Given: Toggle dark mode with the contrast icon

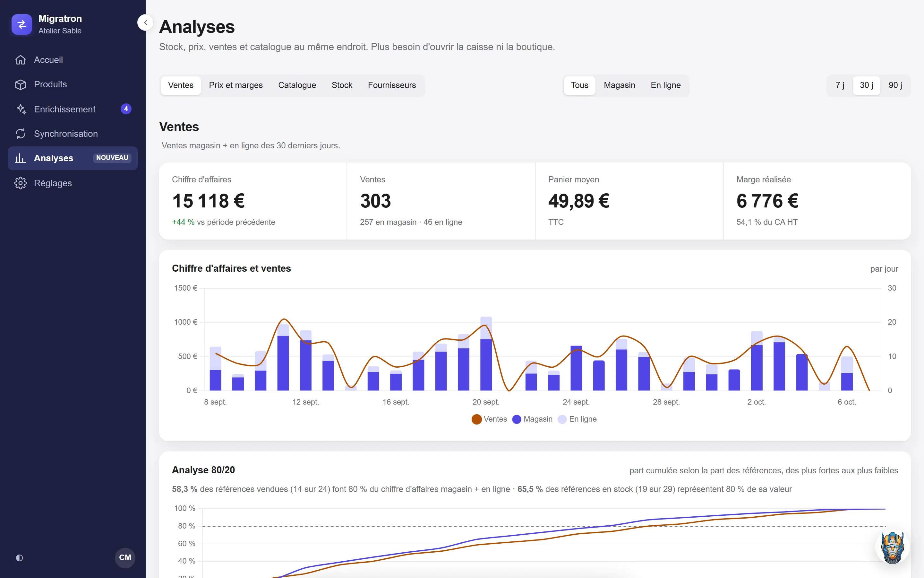Looking at the screenshot, I should coord(20,558).
